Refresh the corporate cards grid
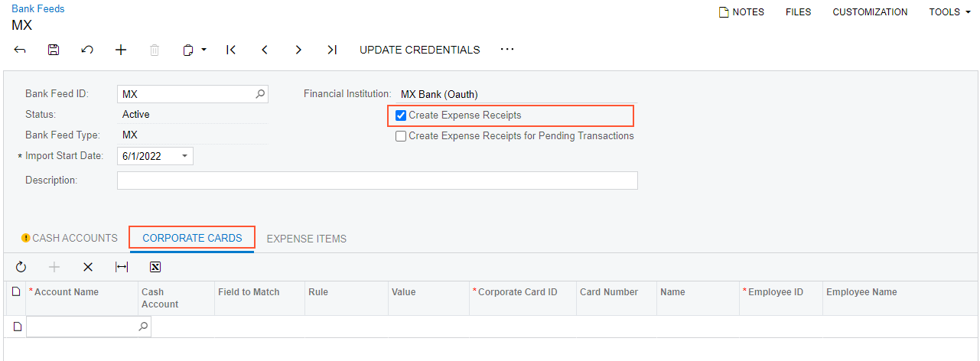980x361 pixels. (21, 267)
